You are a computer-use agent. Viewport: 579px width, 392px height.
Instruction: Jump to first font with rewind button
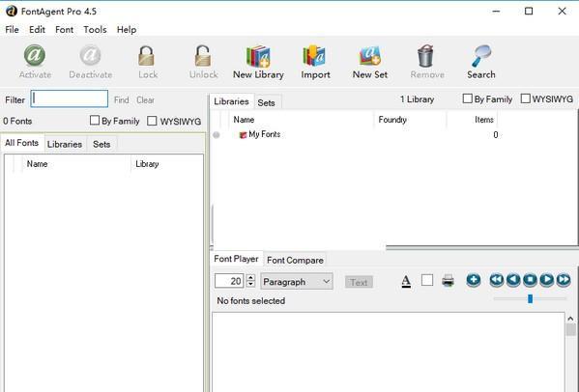click(497, 280)
